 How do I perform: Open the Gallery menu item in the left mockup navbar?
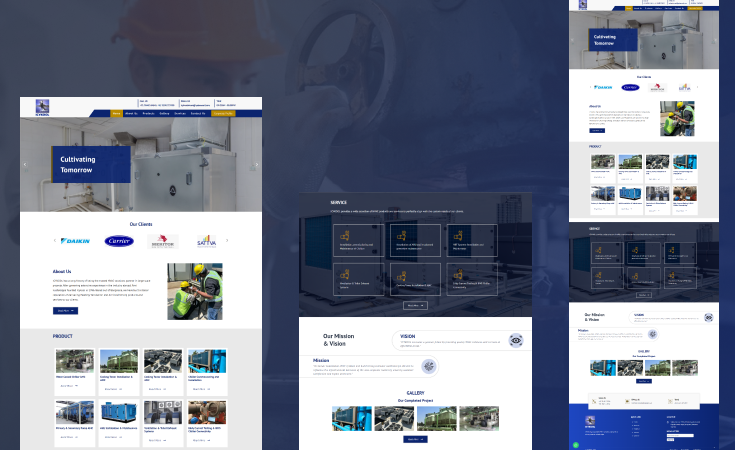pos(164,113)
